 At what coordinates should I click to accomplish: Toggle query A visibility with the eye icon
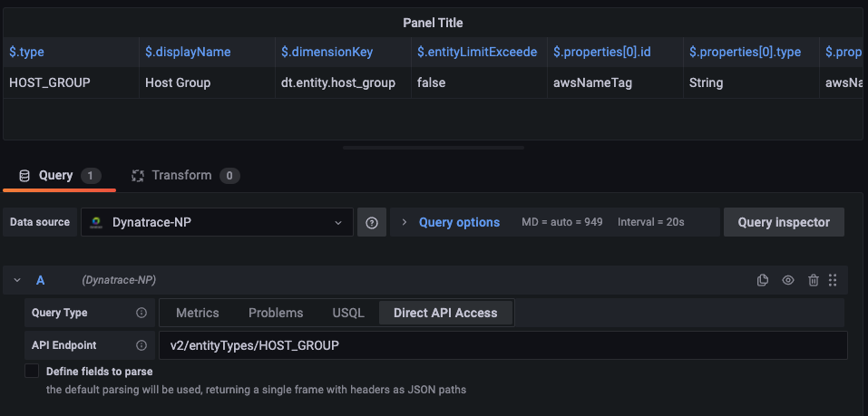[x=788, y=280]
